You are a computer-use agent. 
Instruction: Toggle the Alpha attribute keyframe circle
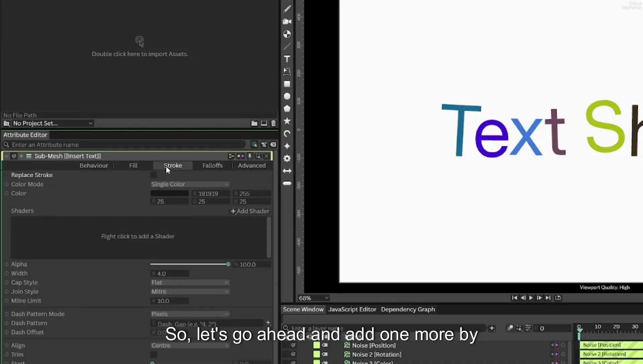coord(6,264)
